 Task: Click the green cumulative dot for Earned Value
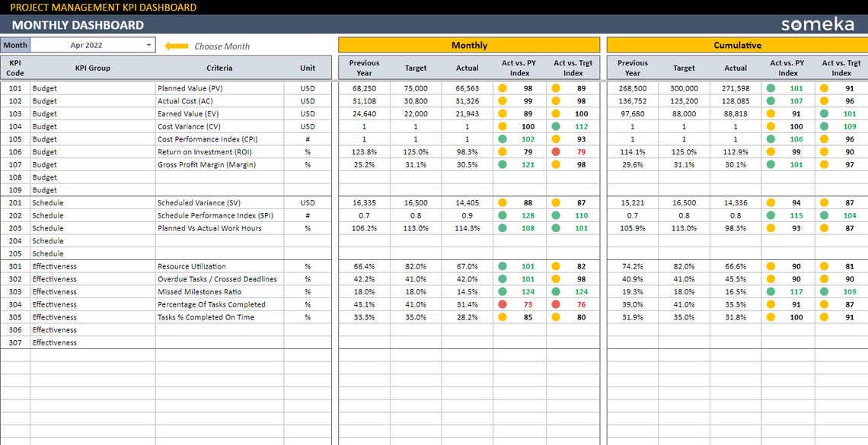825,113
